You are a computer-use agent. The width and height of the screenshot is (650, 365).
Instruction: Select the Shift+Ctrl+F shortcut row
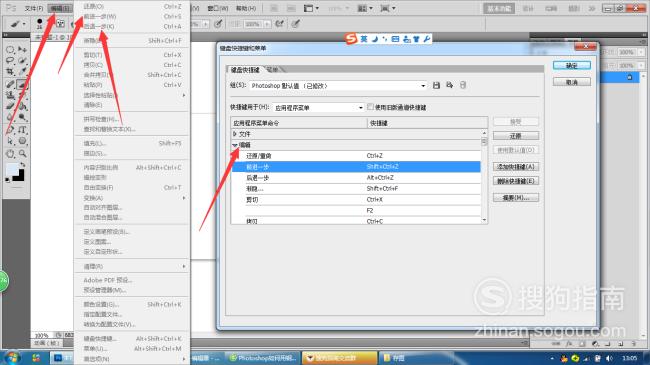pyautogui.click(x=356, y=188)
